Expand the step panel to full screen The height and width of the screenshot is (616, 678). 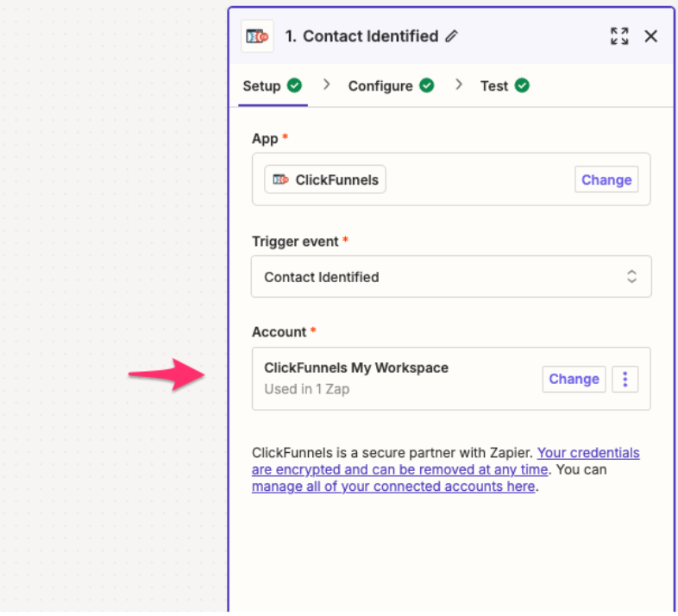(619, 36)
